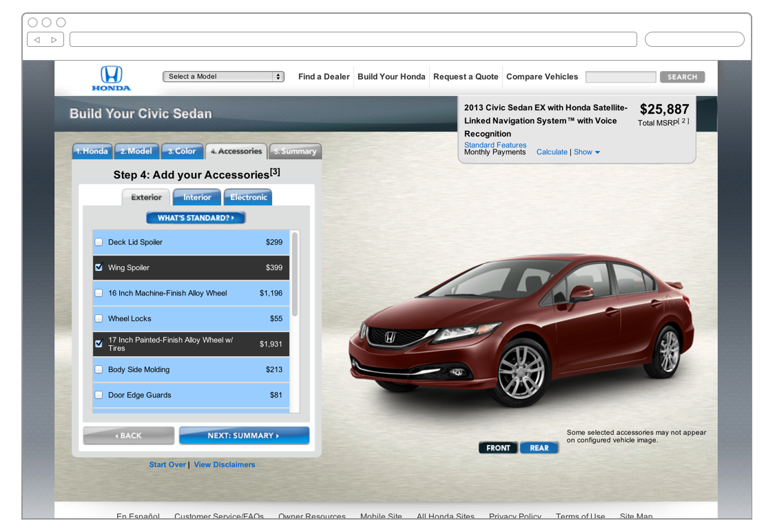Viewport: 775px width, 532px height.
Task: Click the accessories list scrollbar
Action: [x=295, y=274]
